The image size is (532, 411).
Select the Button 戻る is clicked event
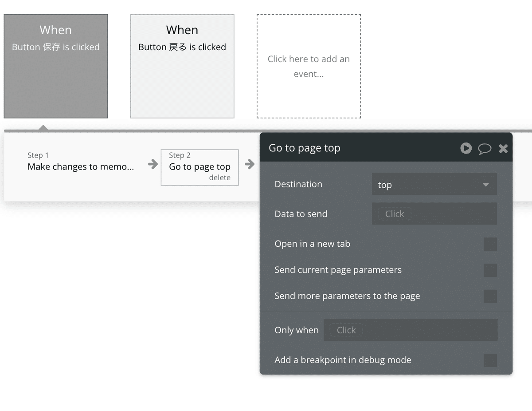[182, 66]
